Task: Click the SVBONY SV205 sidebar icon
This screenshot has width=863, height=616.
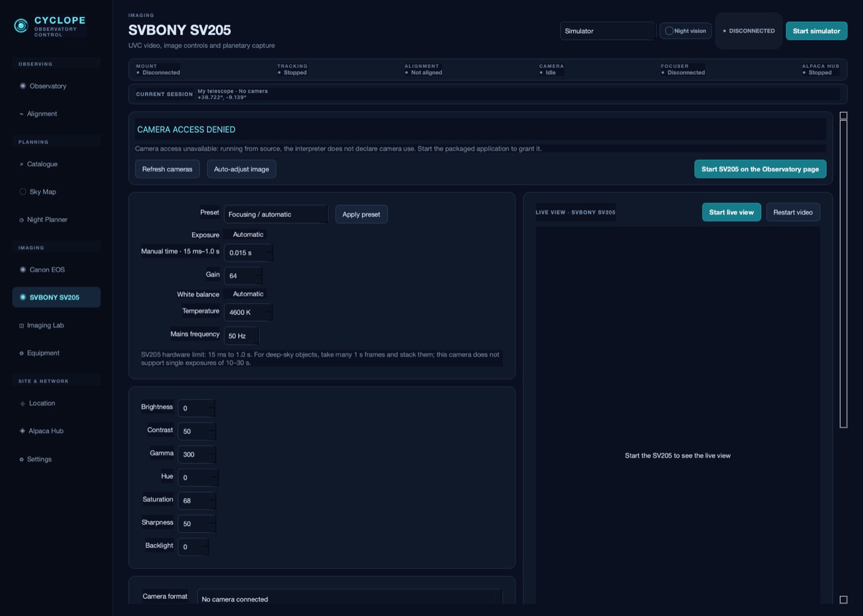Action: click(23, 297)
